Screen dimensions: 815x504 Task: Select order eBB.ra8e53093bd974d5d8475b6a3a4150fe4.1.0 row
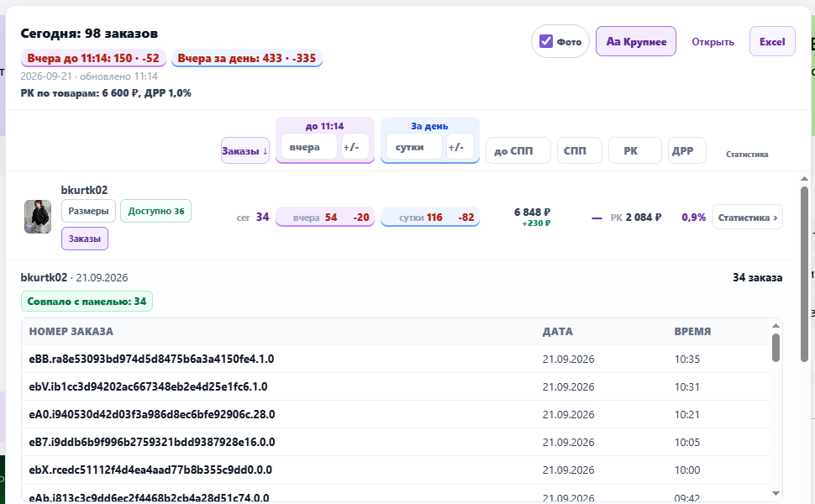pyautogui.click(x=395, y=359)
